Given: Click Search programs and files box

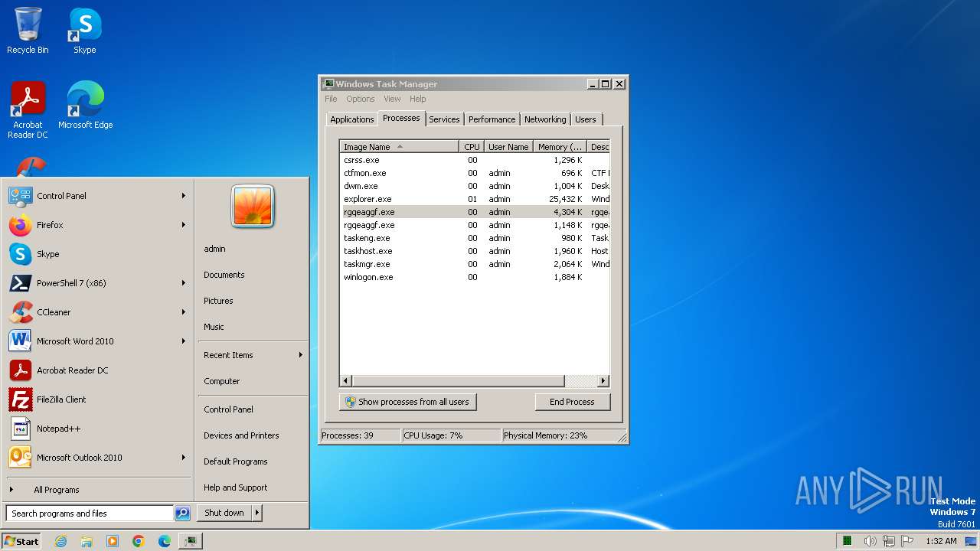Looking at the screenshot, I should coord(90,514).
